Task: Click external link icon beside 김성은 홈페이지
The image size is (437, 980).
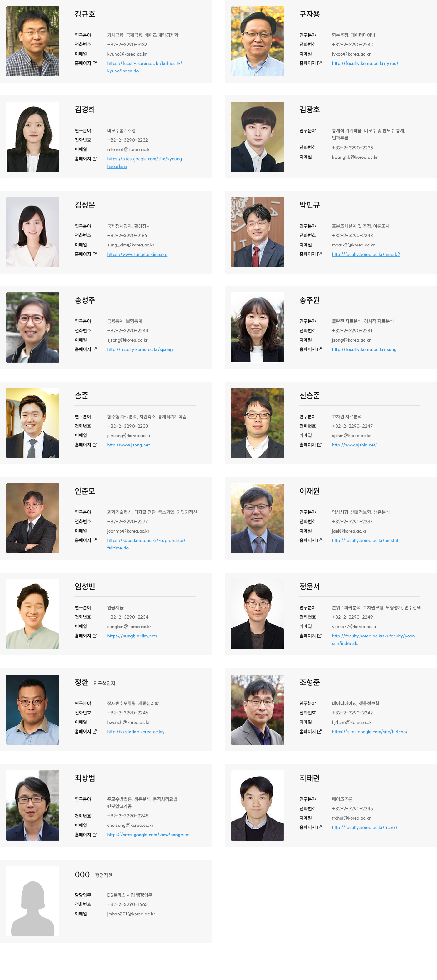Action: pyautogui.click(x=95, y=254)
